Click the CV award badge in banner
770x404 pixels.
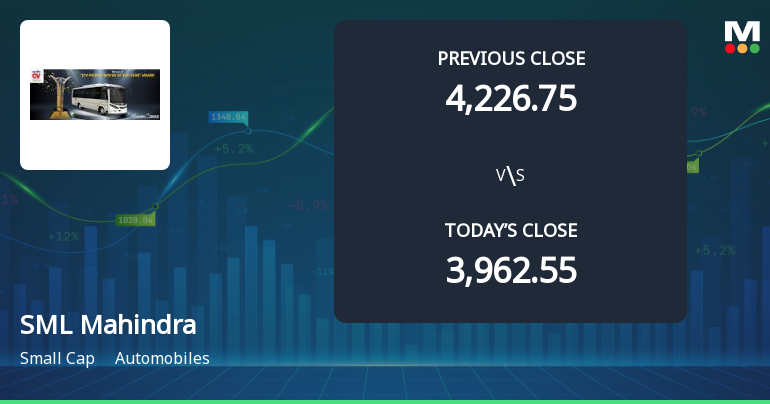[37, 74]
